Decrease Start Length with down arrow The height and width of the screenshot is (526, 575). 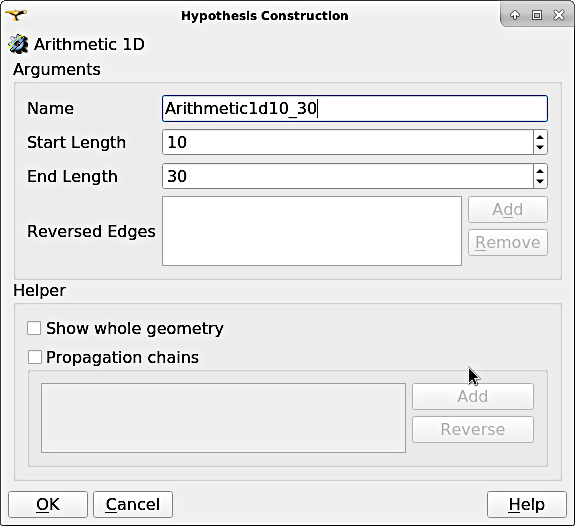540,147
